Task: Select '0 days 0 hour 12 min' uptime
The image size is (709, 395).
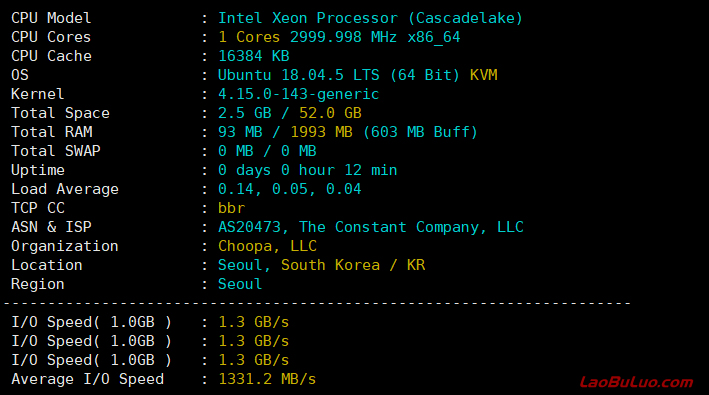Action: click(307, 170)
